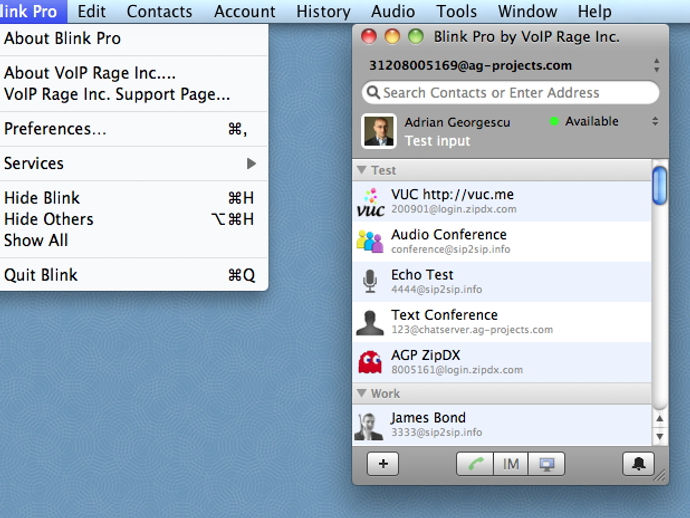The width and height of the screenshot is (690, 518).
Task: Click account 31208005169@ag-projects.com
Action: pos(470,66)
